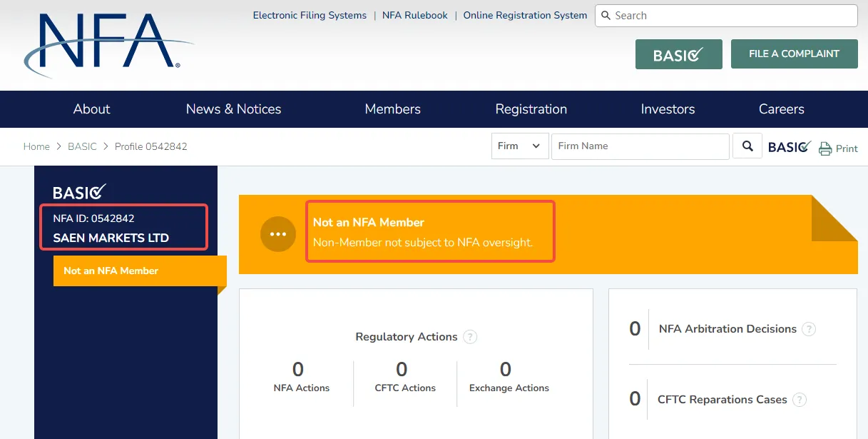The image size is (868, 439).
Task: Click the green BASIC button
Action: coord(679,54)
